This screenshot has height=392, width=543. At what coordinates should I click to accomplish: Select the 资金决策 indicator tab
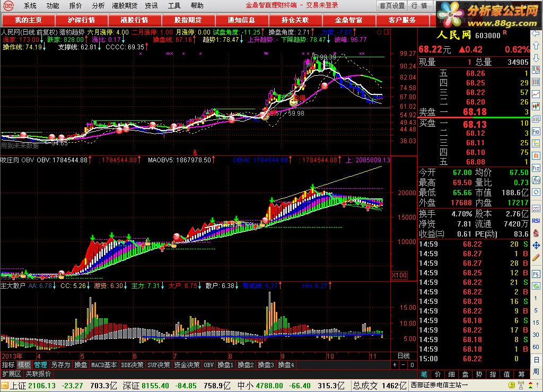coord(187,364)
